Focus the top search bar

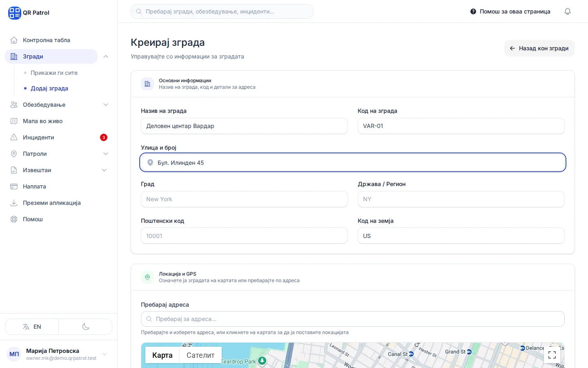click(x=222, y=11)
